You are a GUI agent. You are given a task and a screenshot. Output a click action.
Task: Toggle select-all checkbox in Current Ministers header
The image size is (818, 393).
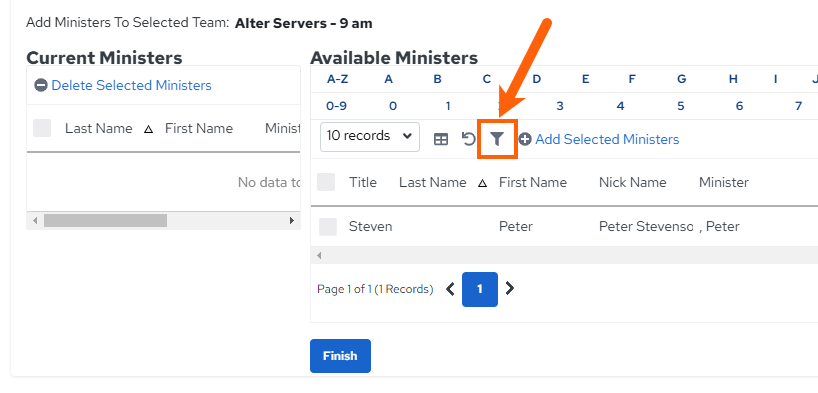42,128
